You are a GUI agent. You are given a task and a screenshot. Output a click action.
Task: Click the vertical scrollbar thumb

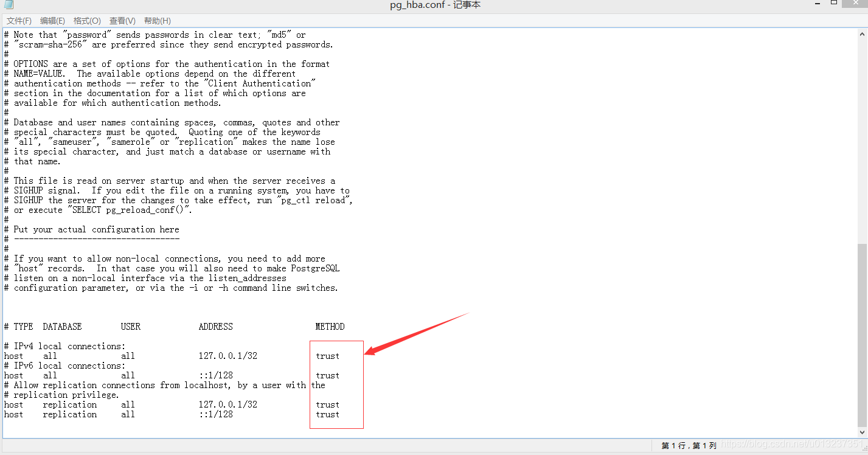click(x=862, y=335)
